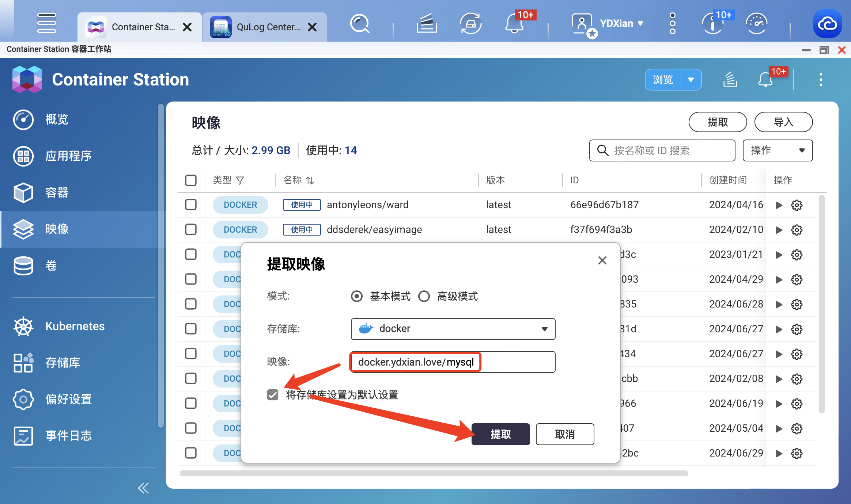851x504 pixels.
Task: Open background tasks stack icon in top bar
Action: click(x=427, y=23)
